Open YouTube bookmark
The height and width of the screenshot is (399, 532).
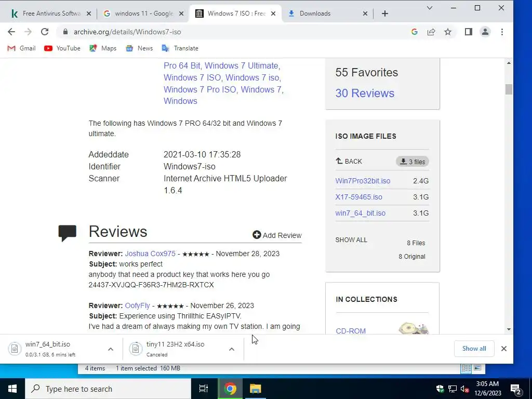[62, 48]
